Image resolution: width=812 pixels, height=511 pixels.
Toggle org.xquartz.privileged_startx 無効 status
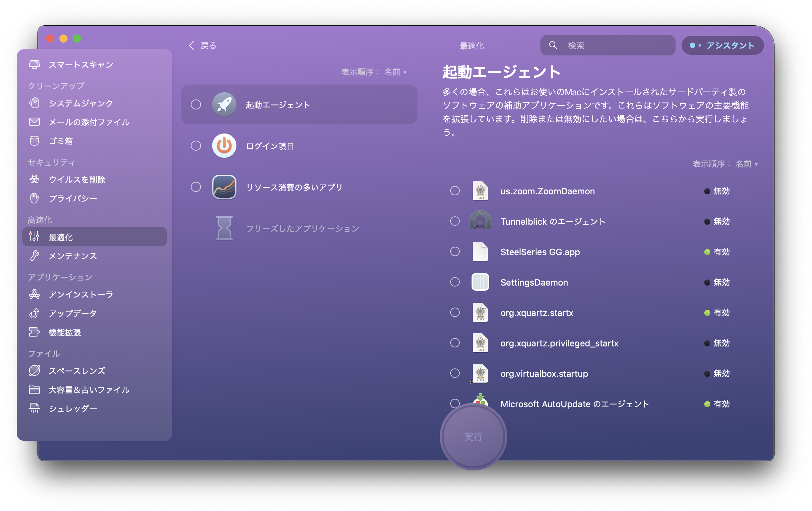point(717,343)
